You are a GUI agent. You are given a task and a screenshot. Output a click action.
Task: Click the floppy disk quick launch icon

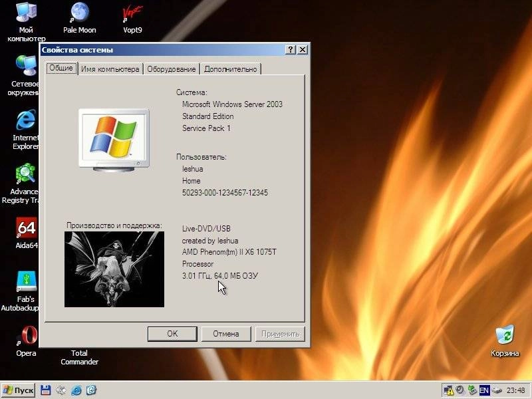pyautogui.click(x=45, y=390)
